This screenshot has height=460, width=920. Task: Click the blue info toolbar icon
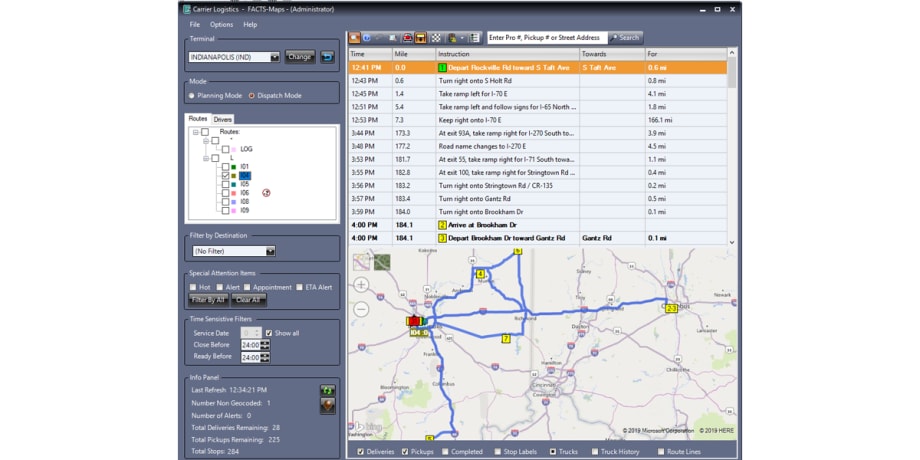click(x=366, y=38)
